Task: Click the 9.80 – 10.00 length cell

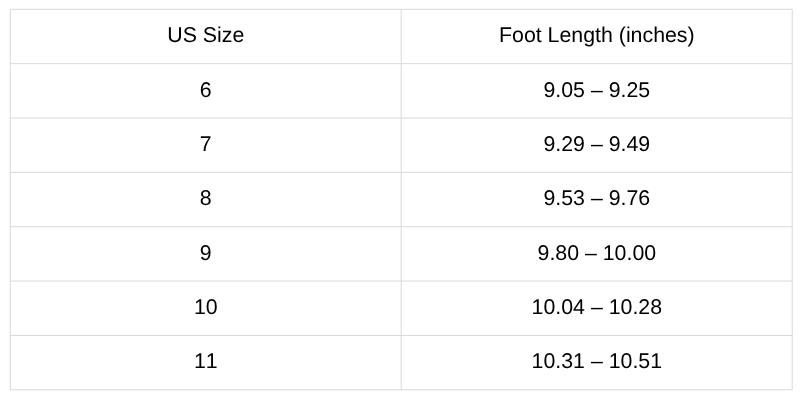Action: [596, 254]
